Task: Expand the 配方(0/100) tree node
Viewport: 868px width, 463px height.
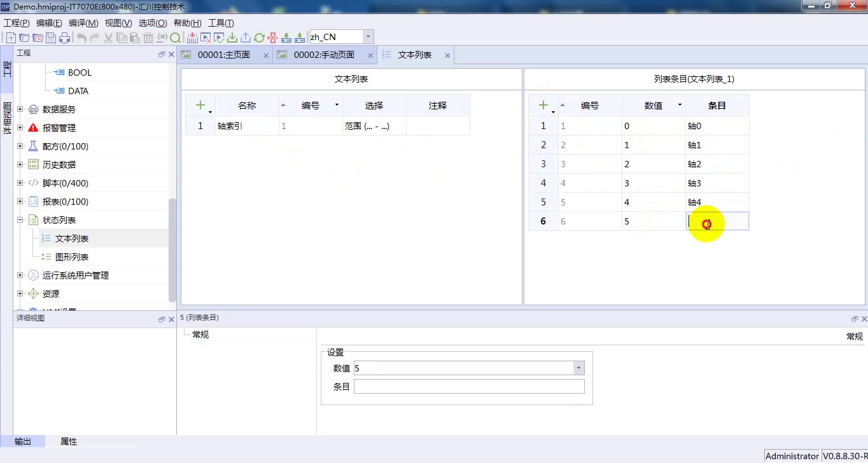Action: 20,146
